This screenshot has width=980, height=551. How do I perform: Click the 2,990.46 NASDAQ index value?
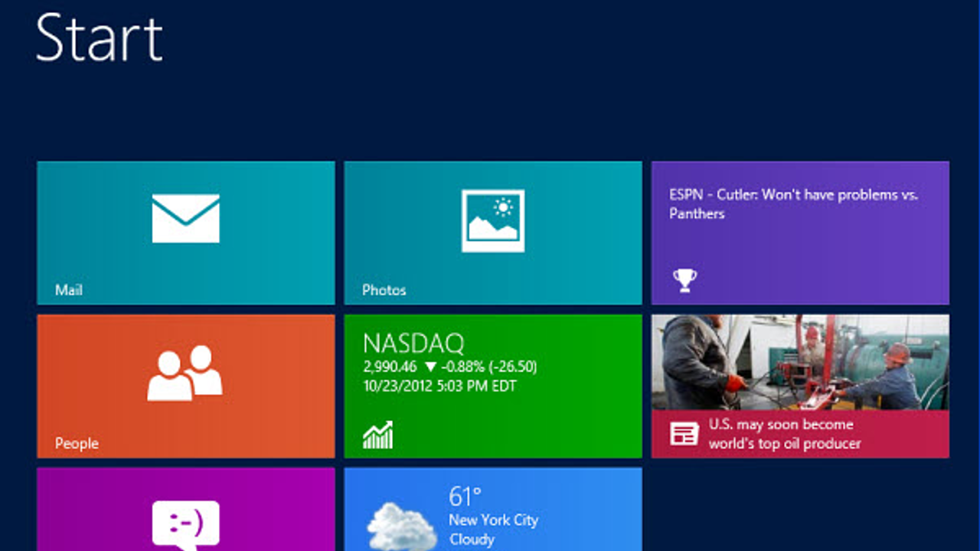(389, 367)
